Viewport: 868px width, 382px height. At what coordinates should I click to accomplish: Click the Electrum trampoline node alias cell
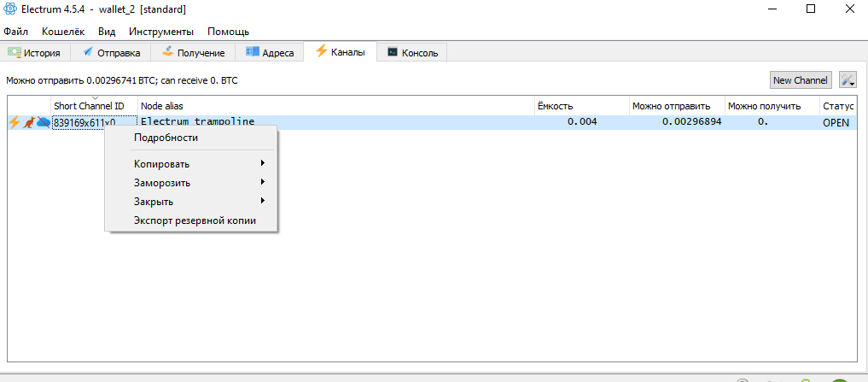[336, 122]
